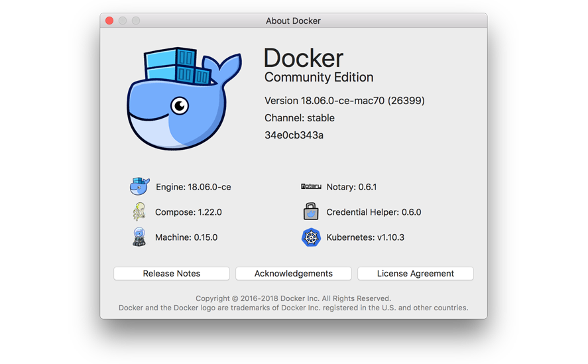Click the greyed-out minimize window button
Viewport: 588px width, 364px height.
click(123, 21)
